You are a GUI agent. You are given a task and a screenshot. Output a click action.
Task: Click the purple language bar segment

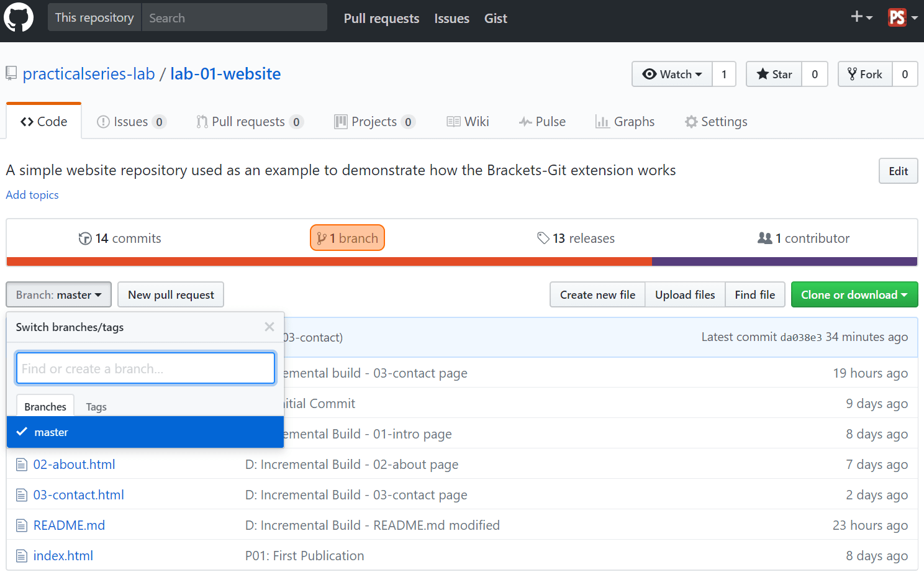click(785, 261)
